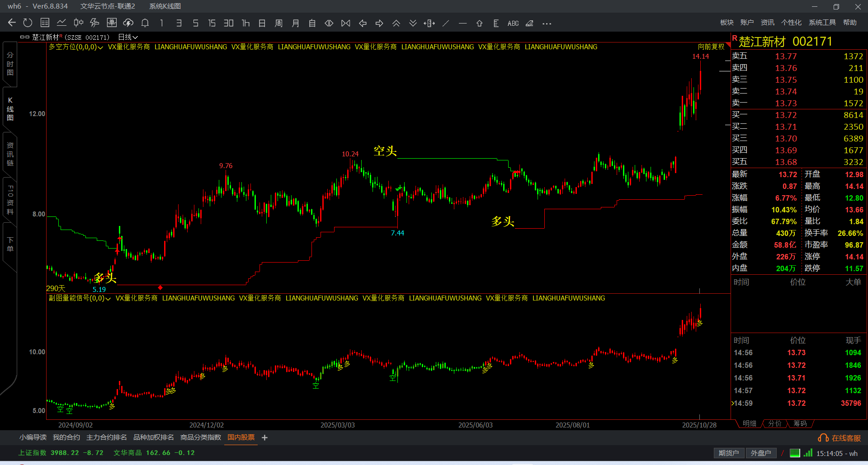The image size is (868, 465).
Task: Click the eraser tool in the toolbar
Action: (529, 23)
